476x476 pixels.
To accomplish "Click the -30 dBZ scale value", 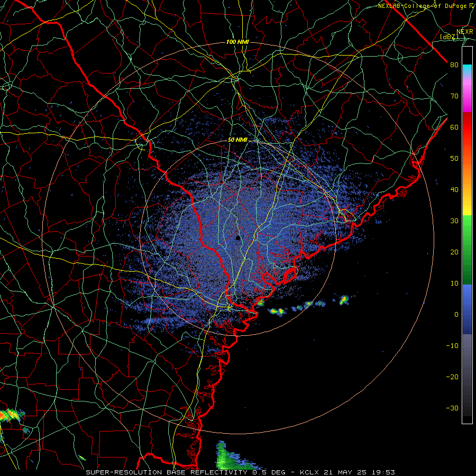I will click(x=452, y=408).
